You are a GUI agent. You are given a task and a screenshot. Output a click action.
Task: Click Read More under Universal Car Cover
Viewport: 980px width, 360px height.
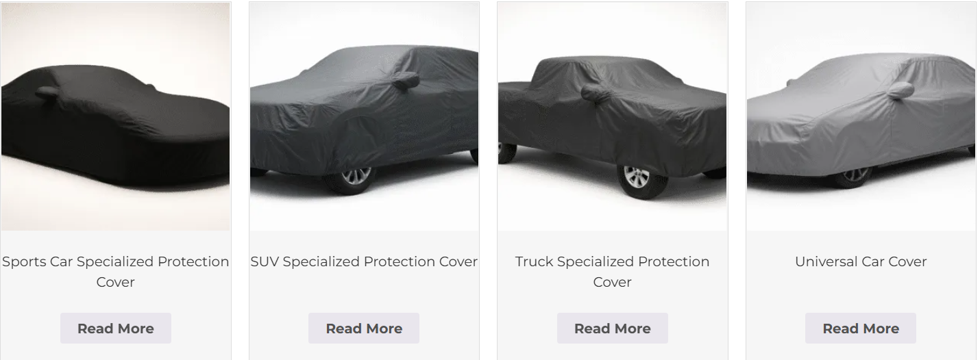[861, 329]
